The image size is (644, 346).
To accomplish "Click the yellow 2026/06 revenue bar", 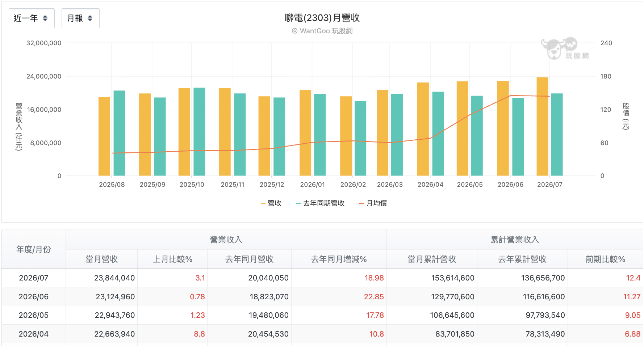I will [x=503, y=128].
